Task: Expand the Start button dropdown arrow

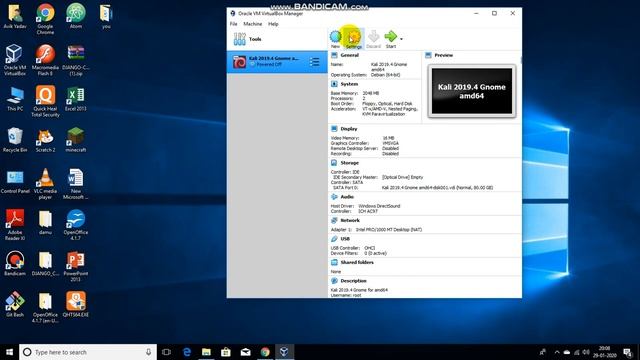Action: (401, 39)
